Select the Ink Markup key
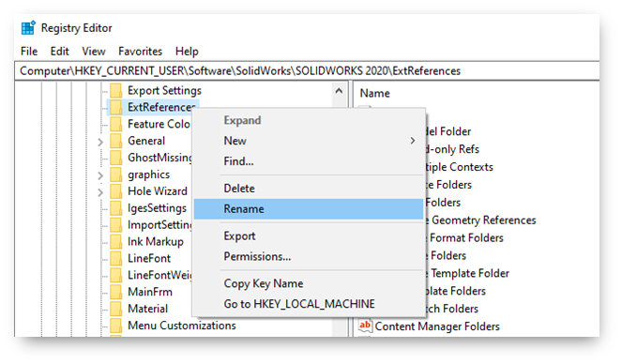The height and width of the screenshot is (364, 622). [x=156, y=241]
